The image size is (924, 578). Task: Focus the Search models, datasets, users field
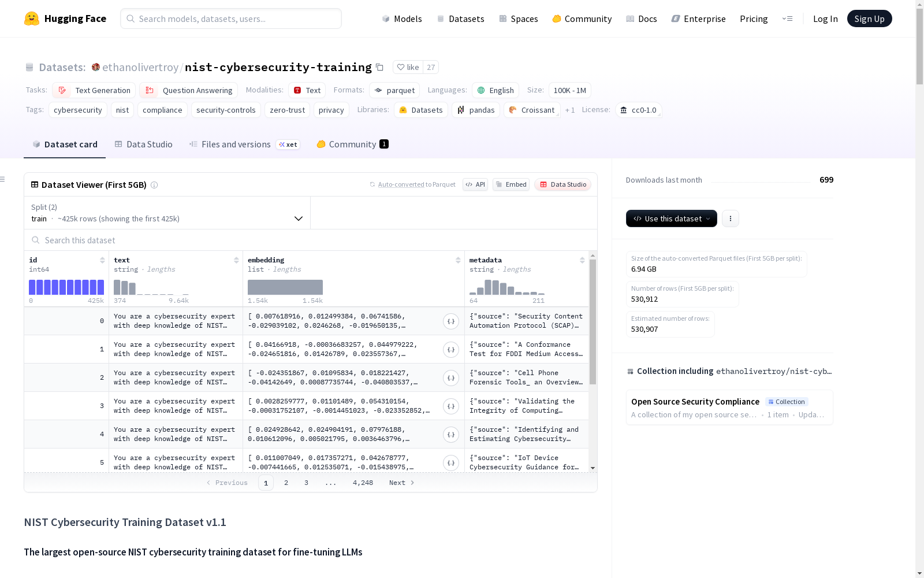(x=231, y=18)
